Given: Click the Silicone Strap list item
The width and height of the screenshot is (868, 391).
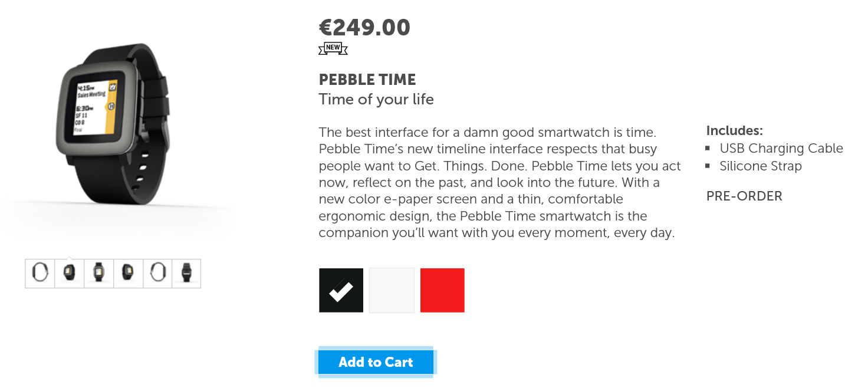Looking at the screenshot, I should (x=761, y=166).
